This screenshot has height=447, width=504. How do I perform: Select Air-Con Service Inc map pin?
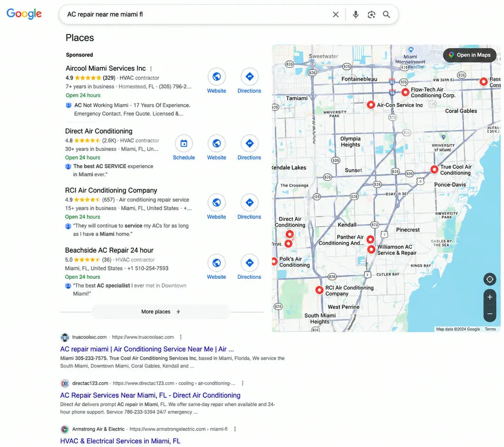click(x=371, y=105)
